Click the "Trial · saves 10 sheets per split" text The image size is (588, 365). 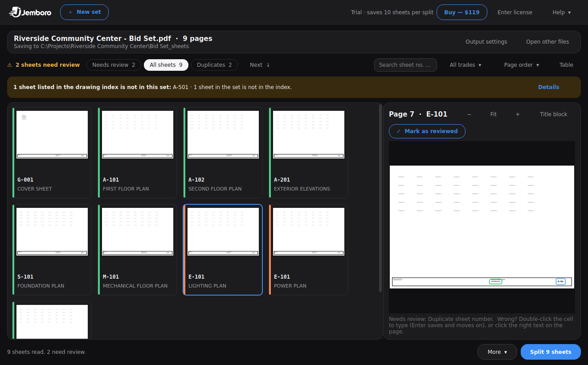[x=392, y=12]
